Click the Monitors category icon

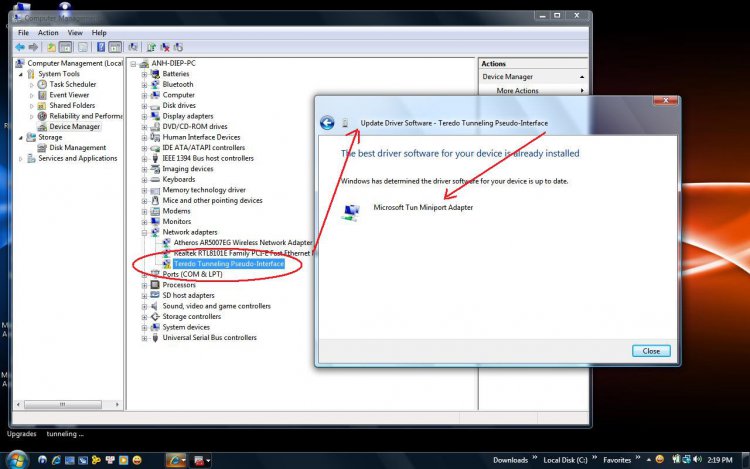[x=155, y=221]
